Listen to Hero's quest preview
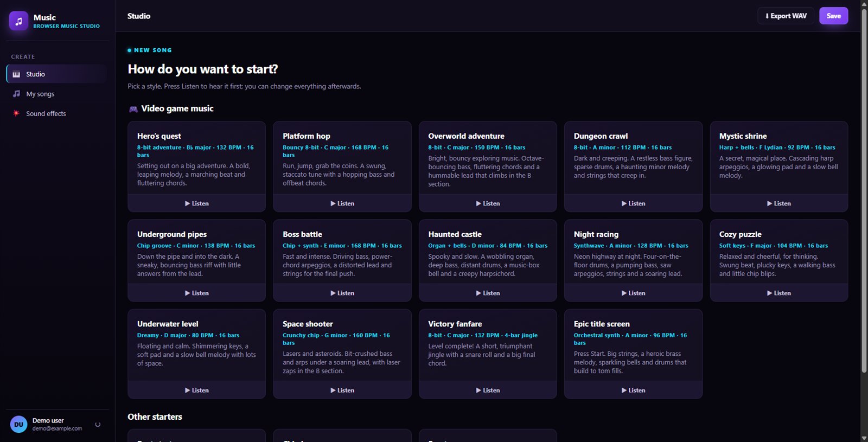Viewport: 868px width, 442px height. [196, 203]
